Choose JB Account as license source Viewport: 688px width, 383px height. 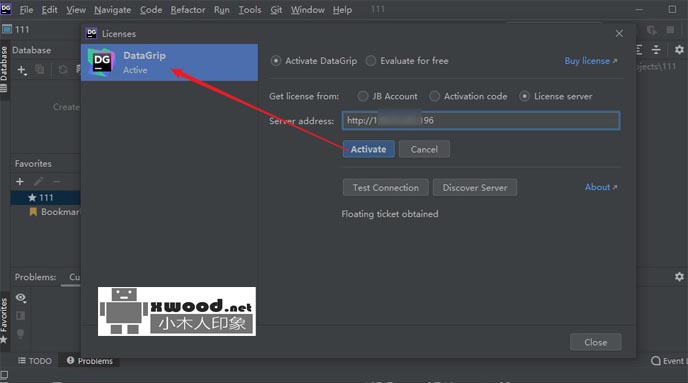tap(362, 96)
